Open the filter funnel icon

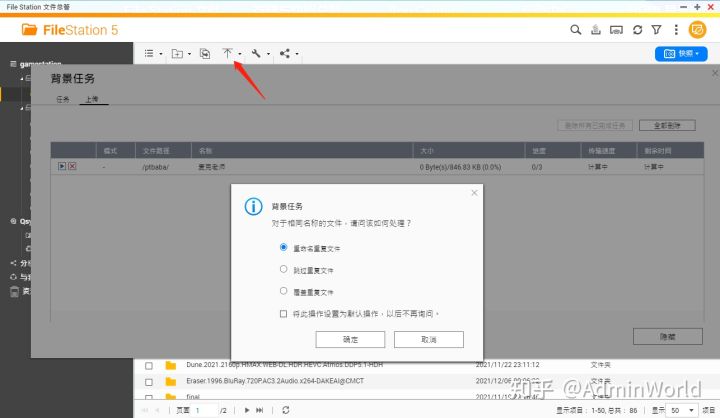tap(655, 30)
